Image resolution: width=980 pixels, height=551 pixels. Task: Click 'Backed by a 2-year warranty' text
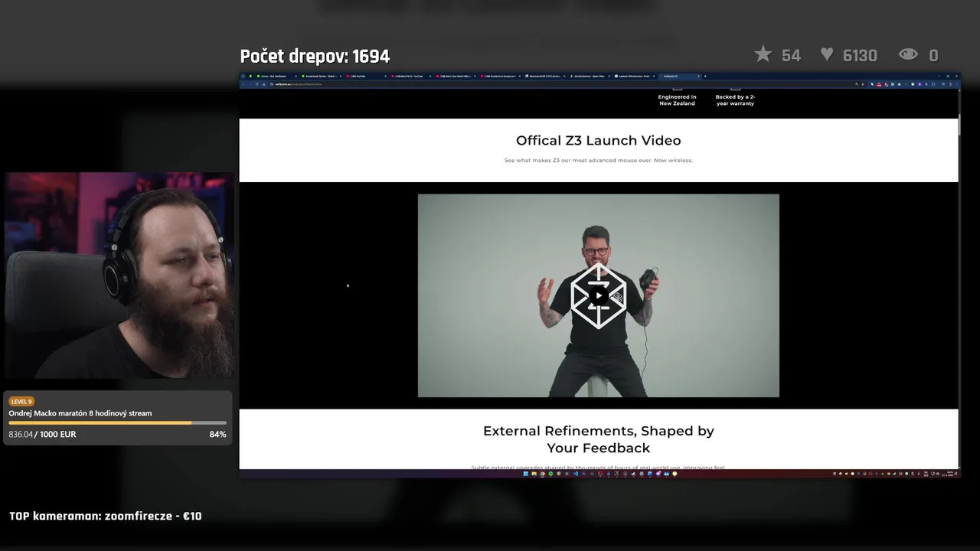tap(735, 100)
